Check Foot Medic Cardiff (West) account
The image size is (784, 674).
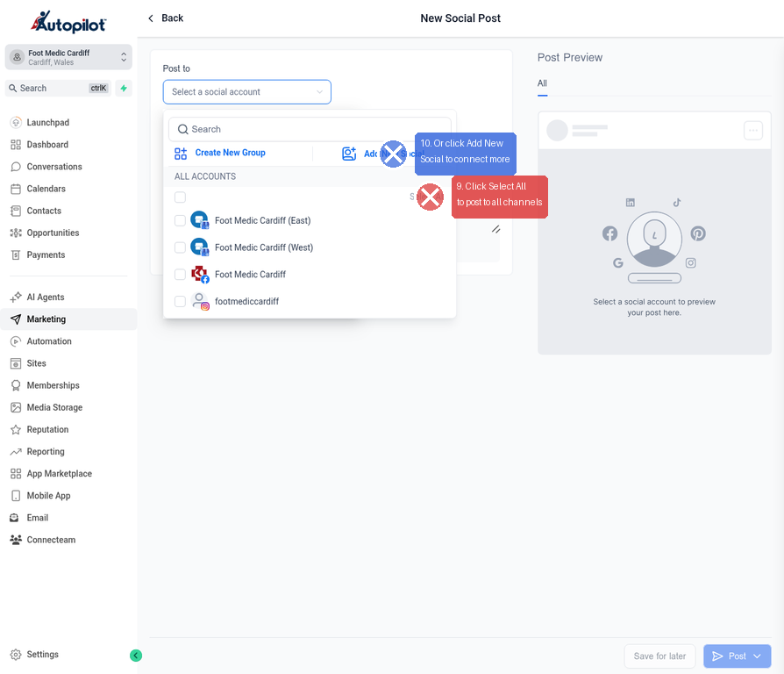click(x=180, y=247)
